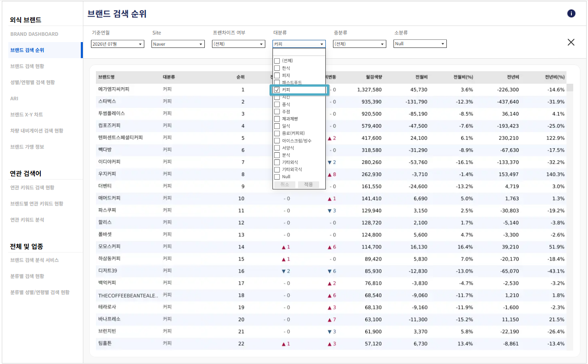Select the 이디야커피 brand name

click(x=109, y=162)
